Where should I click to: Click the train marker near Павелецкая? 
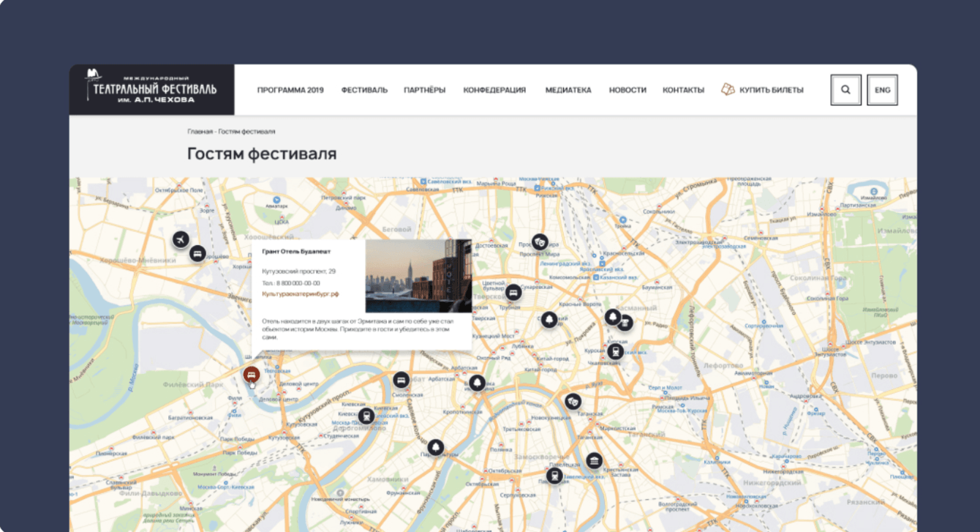(554, 476)
